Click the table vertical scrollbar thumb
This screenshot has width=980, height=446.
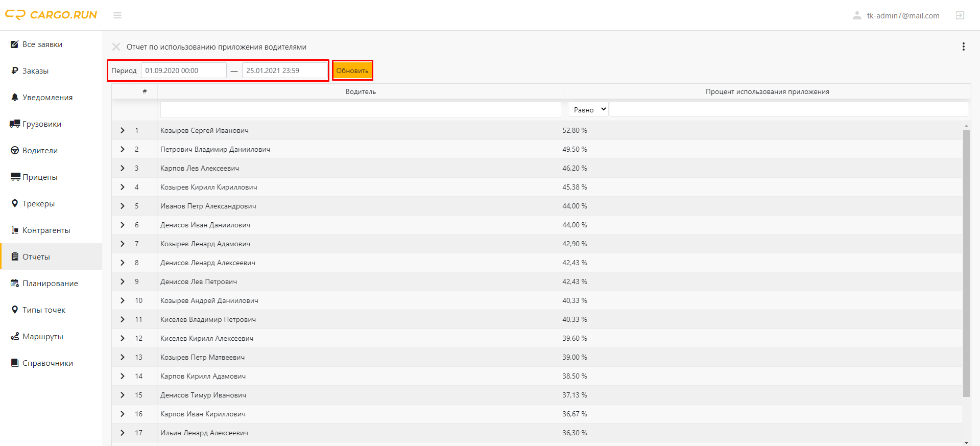[966, 263]
